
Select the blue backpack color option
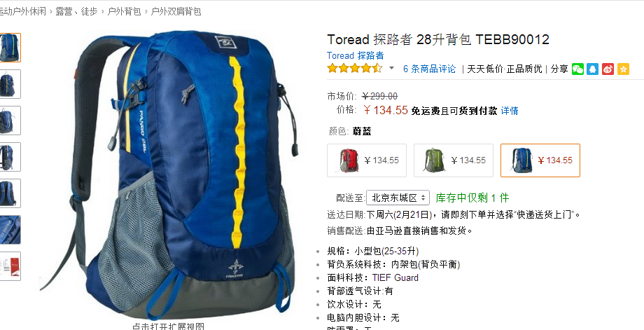[540, 160]
